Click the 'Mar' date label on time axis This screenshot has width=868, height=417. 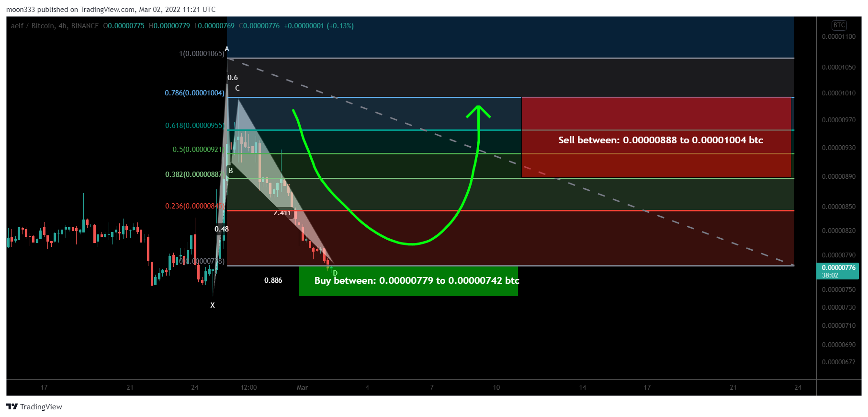(303, 387)
